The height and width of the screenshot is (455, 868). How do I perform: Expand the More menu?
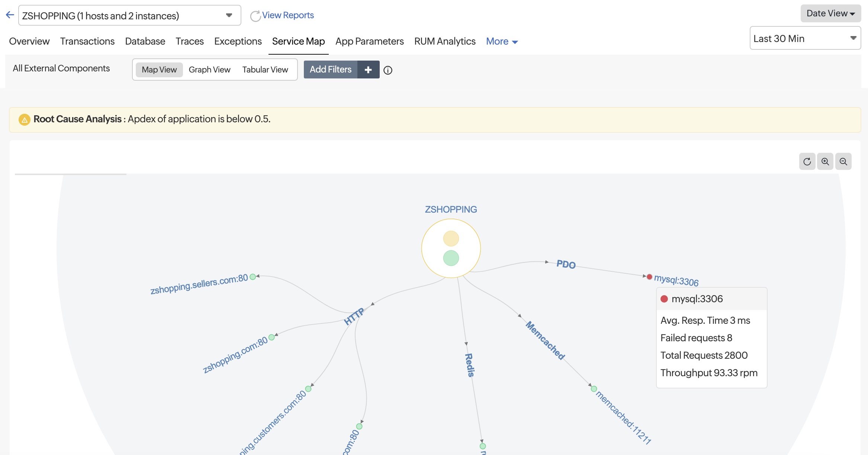tap(501, 41)
